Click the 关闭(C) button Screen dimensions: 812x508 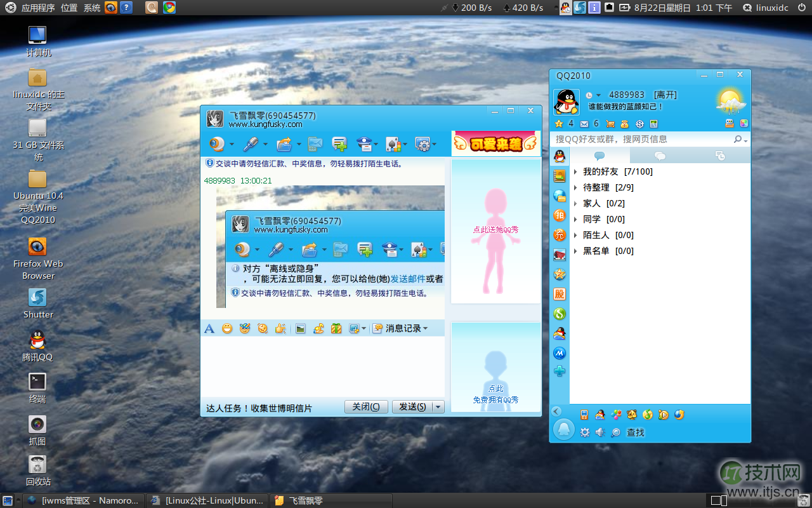tap(366, 407)
